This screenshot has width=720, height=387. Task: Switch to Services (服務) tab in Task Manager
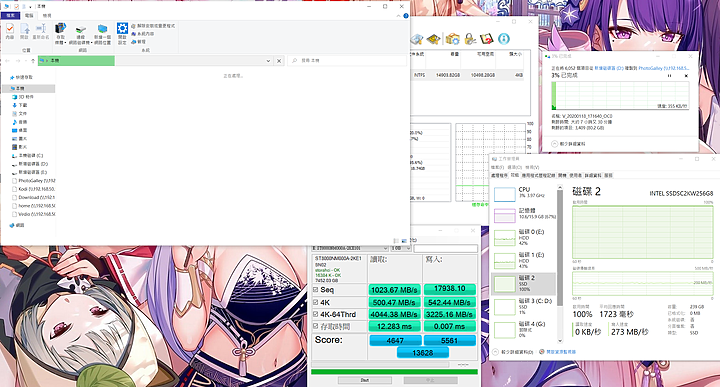tap(608, 175)
